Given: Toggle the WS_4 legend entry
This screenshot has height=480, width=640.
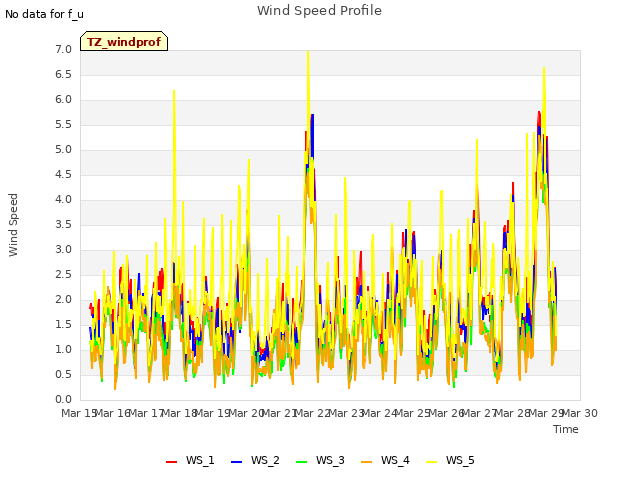Looking at the screenshot, I should tap(385, 460).
